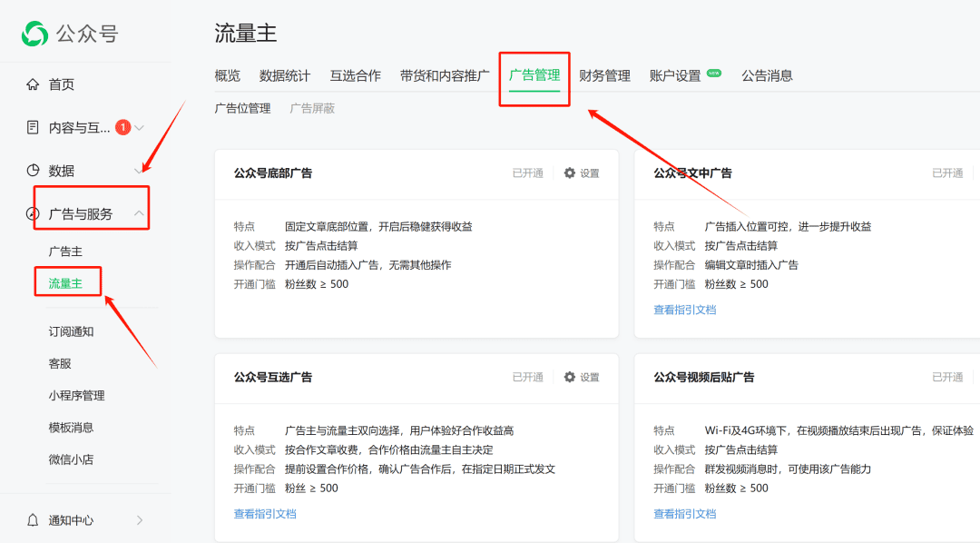Select 流量主 in the sidebar
The image size is (980, 543).
click(65, 283)
